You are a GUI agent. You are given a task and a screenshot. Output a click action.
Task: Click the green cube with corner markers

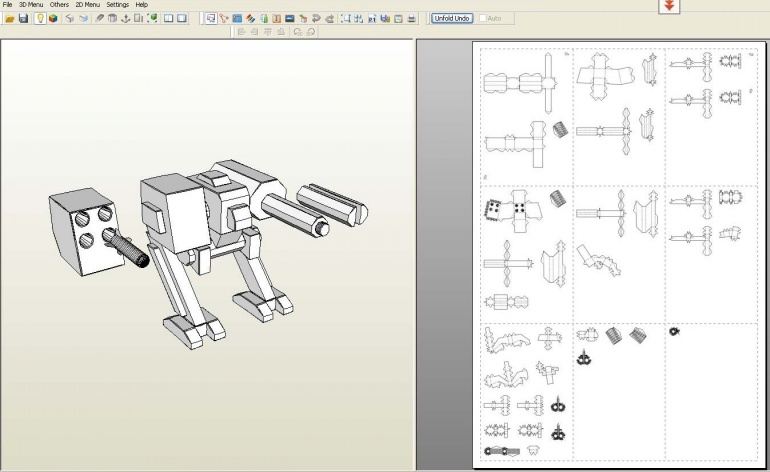click(x=153, y=19)
